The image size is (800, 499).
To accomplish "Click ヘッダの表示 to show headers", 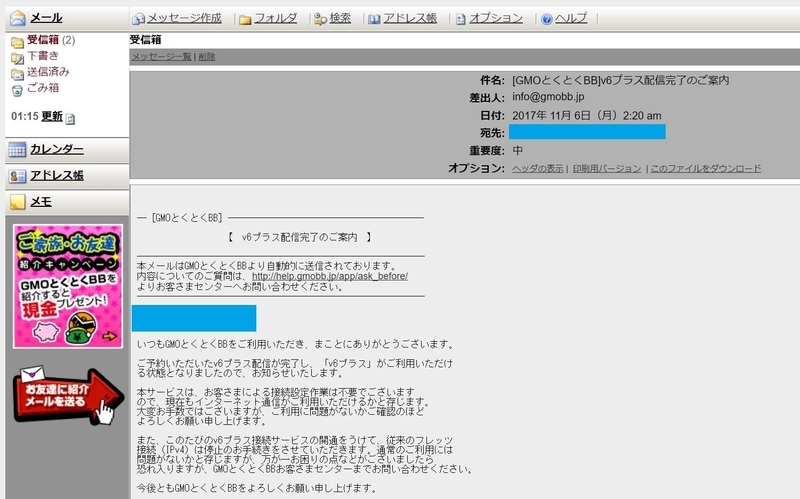I will pyautogui.click(x=538, y=168).
